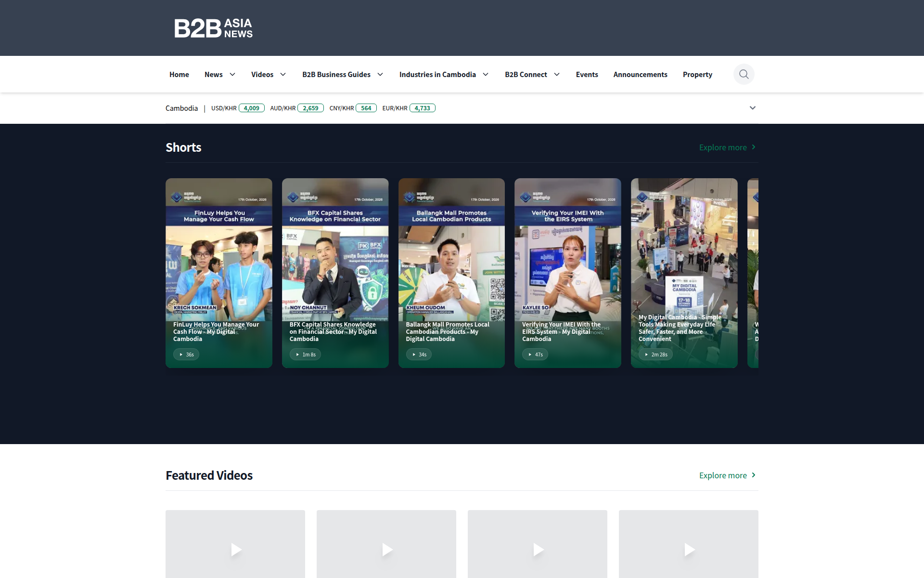Open BFX Capital Shares Knowledge title
Viewport: 924px width, 578px height.
click(333, 332)
